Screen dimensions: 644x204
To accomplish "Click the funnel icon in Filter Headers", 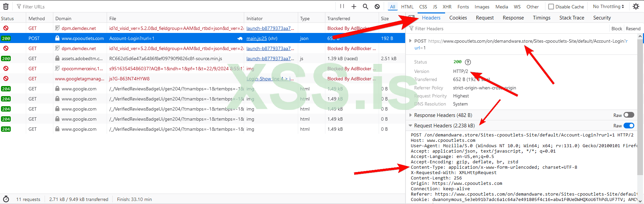I will [411, 29].
